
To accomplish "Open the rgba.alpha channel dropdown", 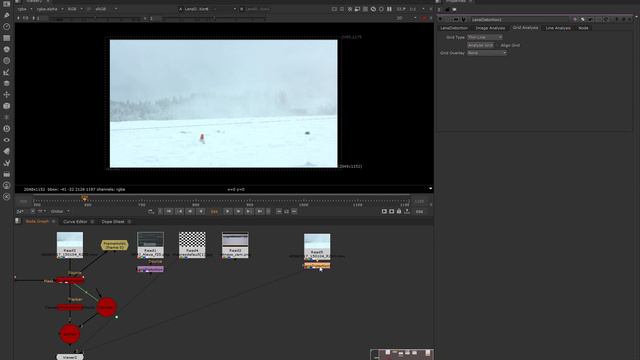I will (x=50, y=9).
